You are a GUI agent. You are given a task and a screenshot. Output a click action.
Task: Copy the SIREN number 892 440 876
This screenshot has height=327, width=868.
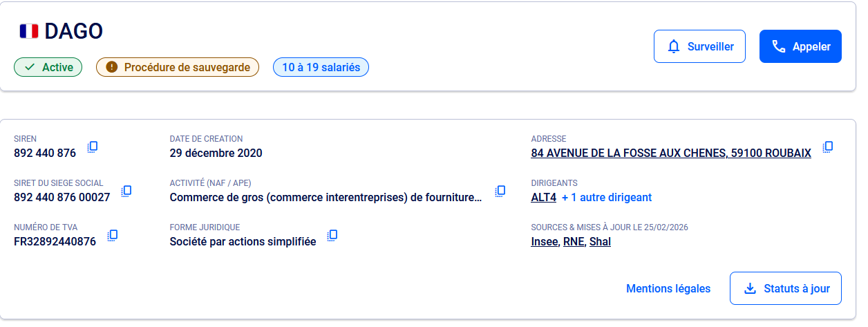[93, 147]
